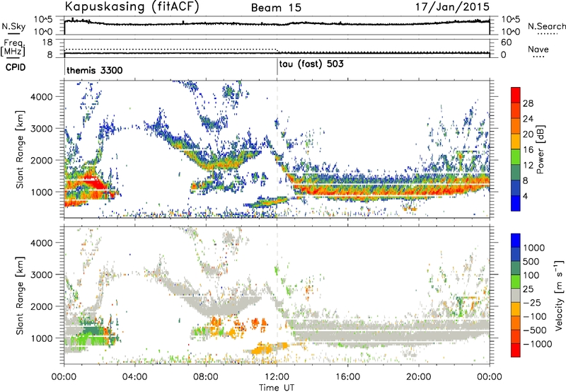The height and width of the screenshot is (392, 566).
Task: Click the red bottom Velocity color bar swatch
Action: point(516,350)
